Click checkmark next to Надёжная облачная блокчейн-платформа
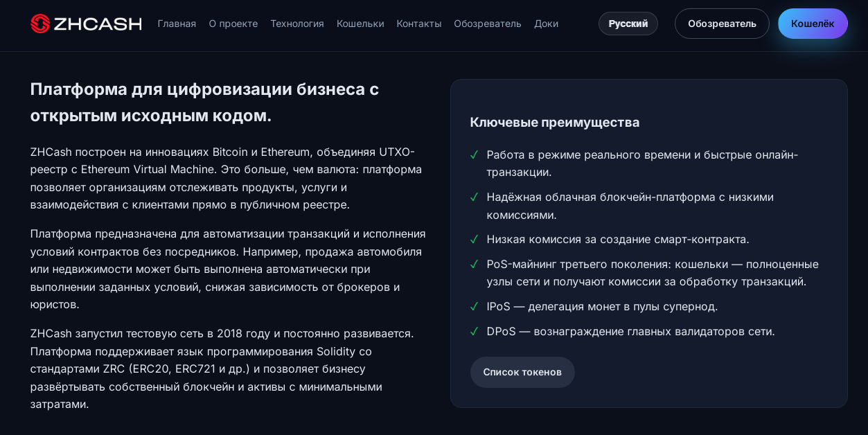 (x=475, y=197)
